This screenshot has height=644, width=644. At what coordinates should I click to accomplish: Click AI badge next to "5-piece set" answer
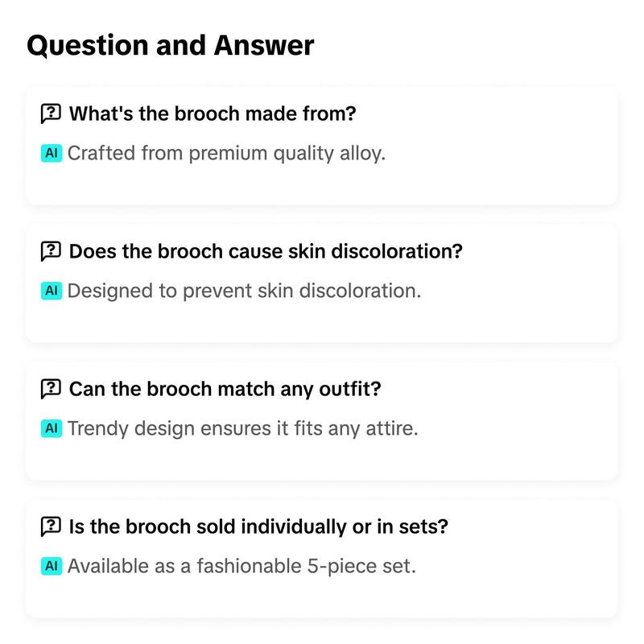[52, 566]
